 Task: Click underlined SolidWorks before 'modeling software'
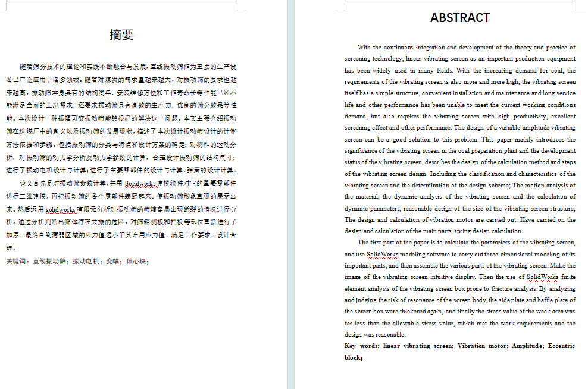(x=383, y=254)
